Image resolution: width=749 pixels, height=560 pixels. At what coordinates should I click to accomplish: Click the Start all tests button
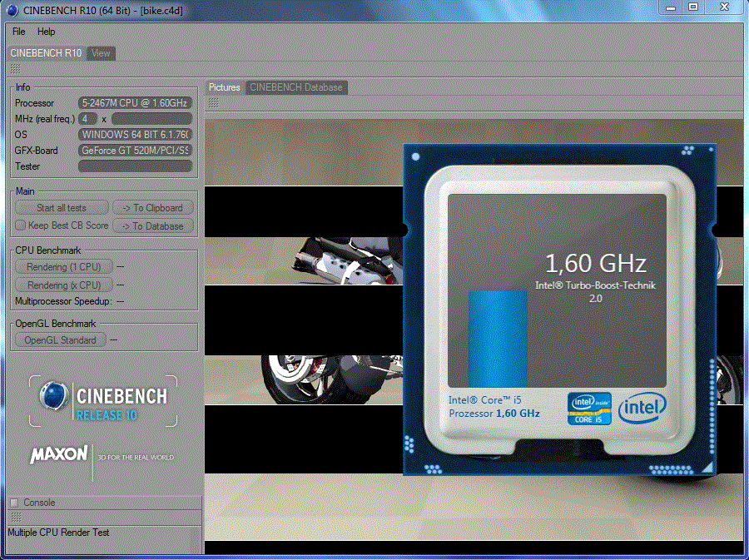(x=62, y=208)
